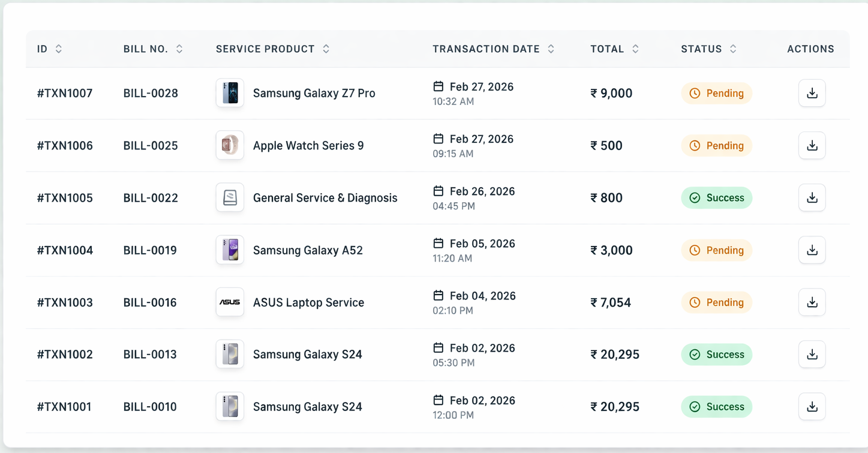This screenshot has width=868, height=453.
Task: Click the Pending badge on transaction #TXN1007
Action: click(716, 93)
